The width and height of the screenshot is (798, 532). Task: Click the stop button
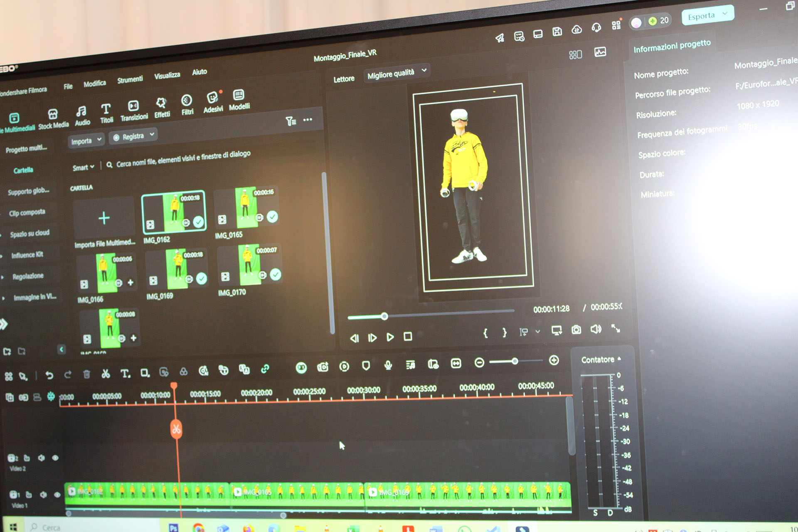(408, 336)
